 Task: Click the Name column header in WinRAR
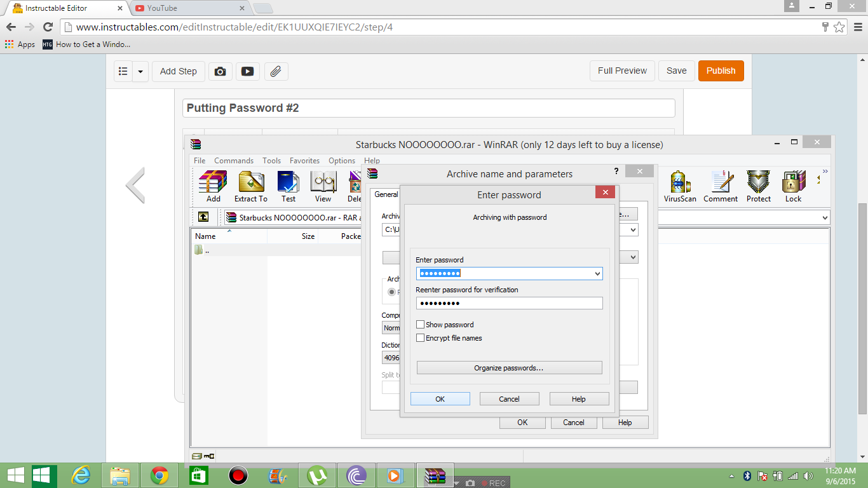click(x=229, y=236)
